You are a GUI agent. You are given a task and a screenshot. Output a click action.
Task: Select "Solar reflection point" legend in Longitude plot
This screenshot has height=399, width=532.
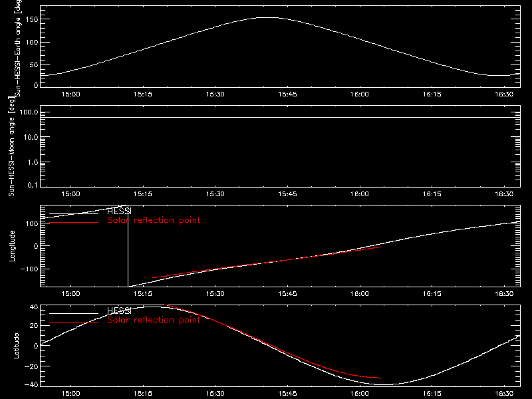(154, 220)
